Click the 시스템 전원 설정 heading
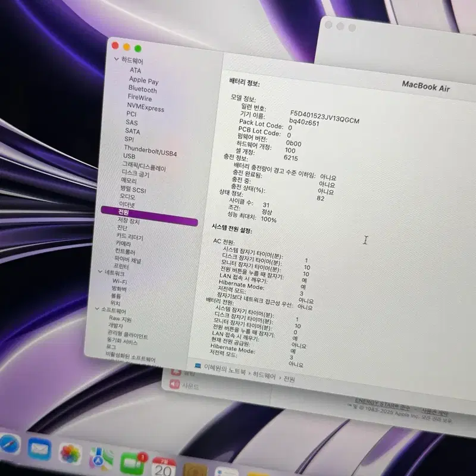The width and height of the screenshot is (476, 476). 232,228
